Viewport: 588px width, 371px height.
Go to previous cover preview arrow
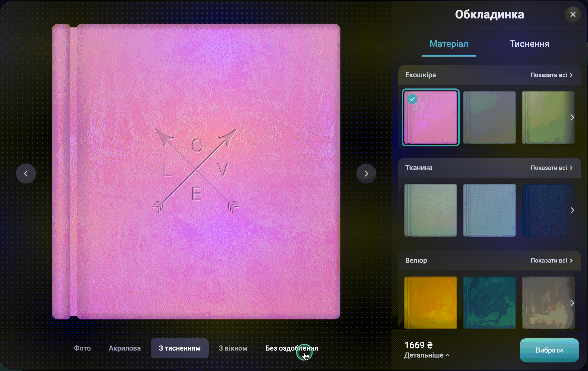click(x=26, y=174)
